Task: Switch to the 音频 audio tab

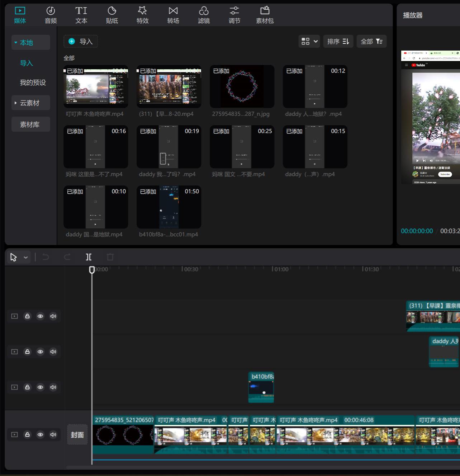Action: [51, 15]
